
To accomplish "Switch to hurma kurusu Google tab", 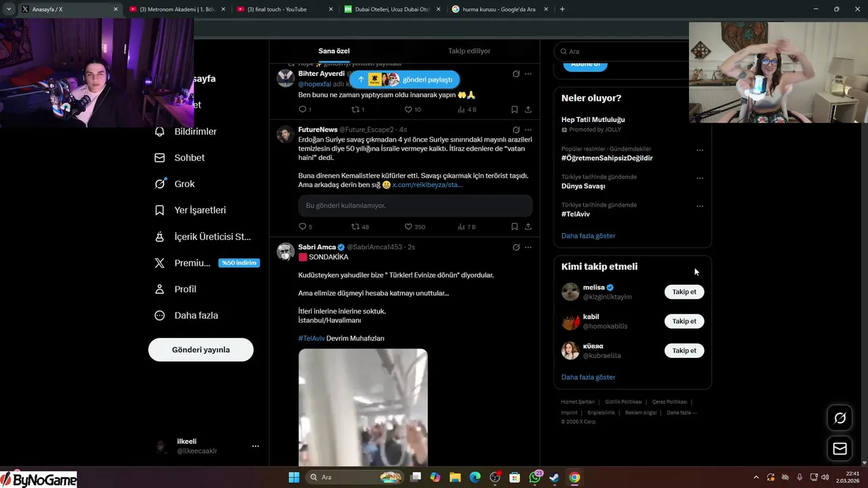I will (x=500, y=9).
